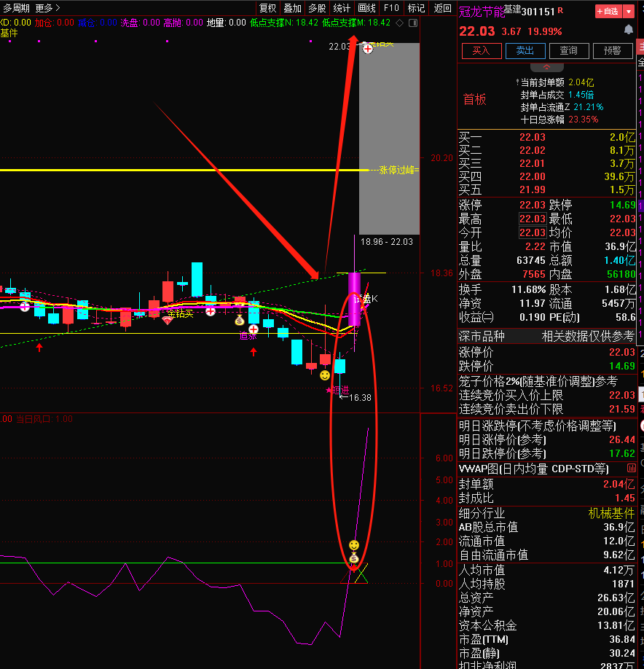Click the plus marker at the 22.03 high

click(x=368, y=49)
